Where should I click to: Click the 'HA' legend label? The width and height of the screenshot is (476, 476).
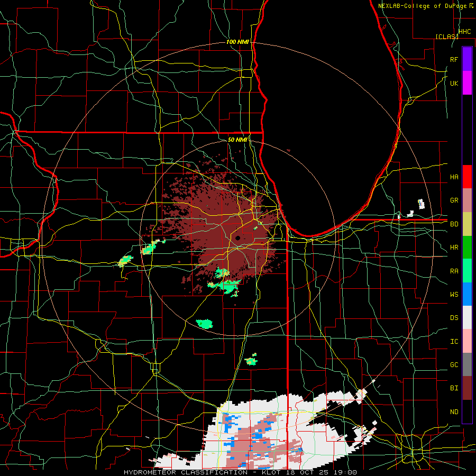tap(454, 177)
